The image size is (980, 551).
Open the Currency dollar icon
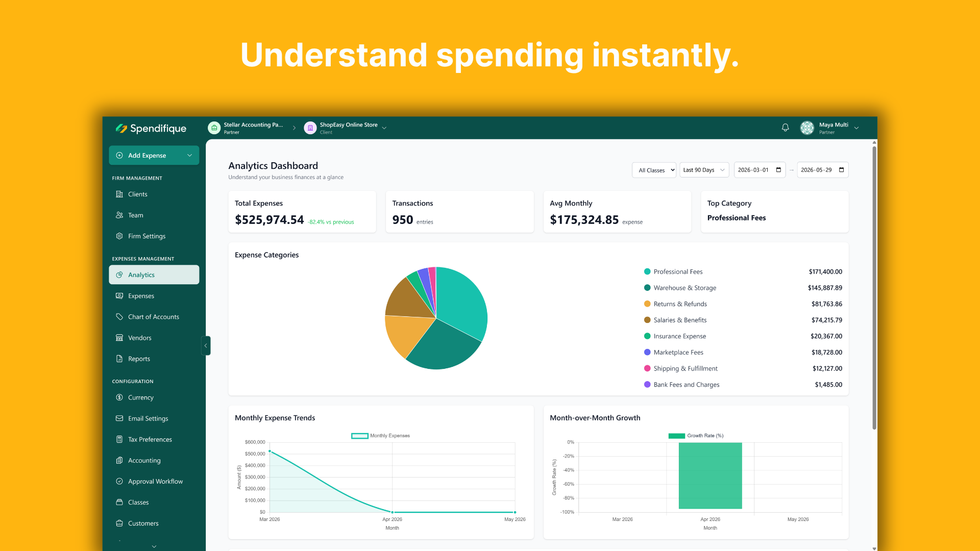[x=119, y=397]
